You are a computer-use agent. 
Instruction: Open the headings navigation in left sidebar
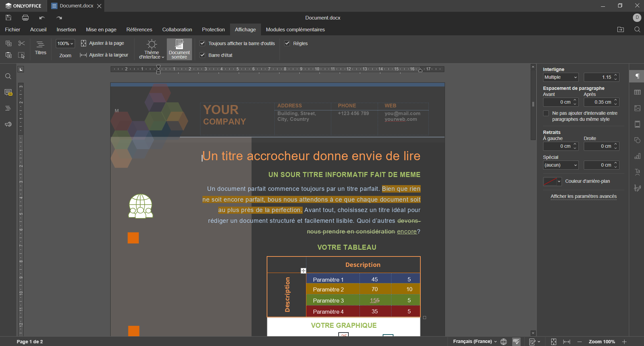[x=8, y=108]
